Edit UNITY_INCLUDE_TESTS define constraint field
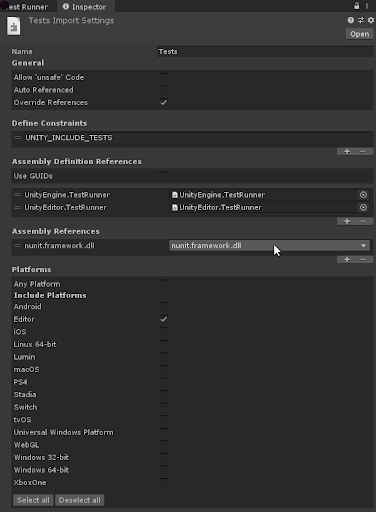The image size is (376, 512). point(197,138)
